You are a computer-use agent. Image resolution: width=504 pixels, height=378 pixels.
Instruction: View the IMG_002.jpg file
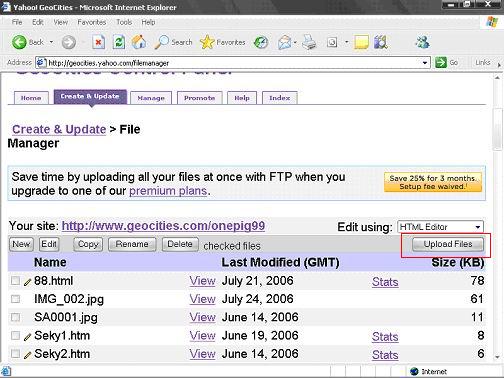click(202, 299)
